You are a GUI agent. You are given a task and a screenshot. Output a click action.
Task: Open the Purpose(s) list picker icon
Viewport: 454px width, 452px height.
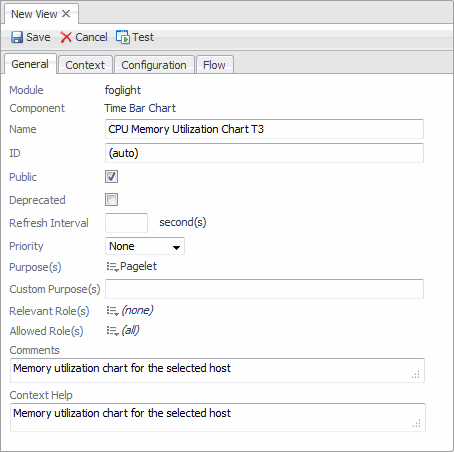[x=113, y=267]
